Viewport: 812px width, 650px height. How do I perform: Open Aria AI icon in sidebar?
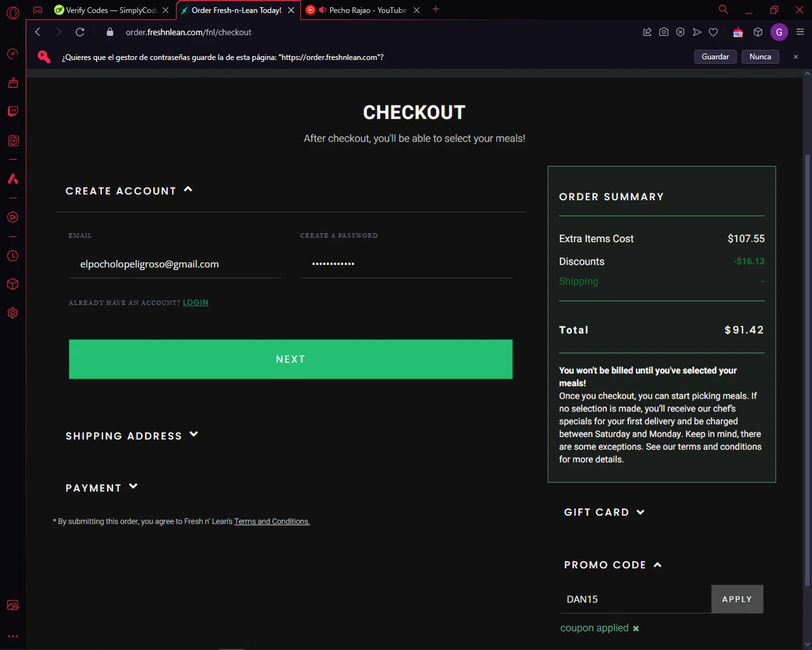(13, 179)
